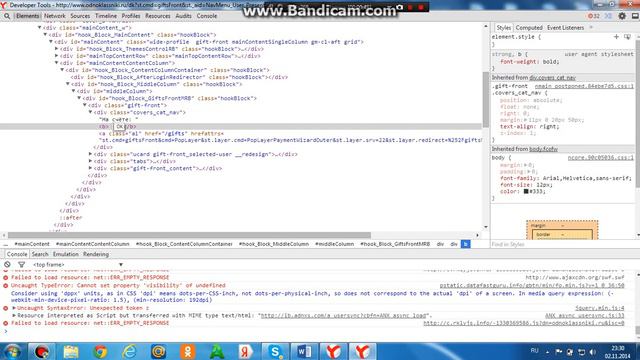
Task: Click #mainContent breadcrumb
Action: [x=32, y=244]
